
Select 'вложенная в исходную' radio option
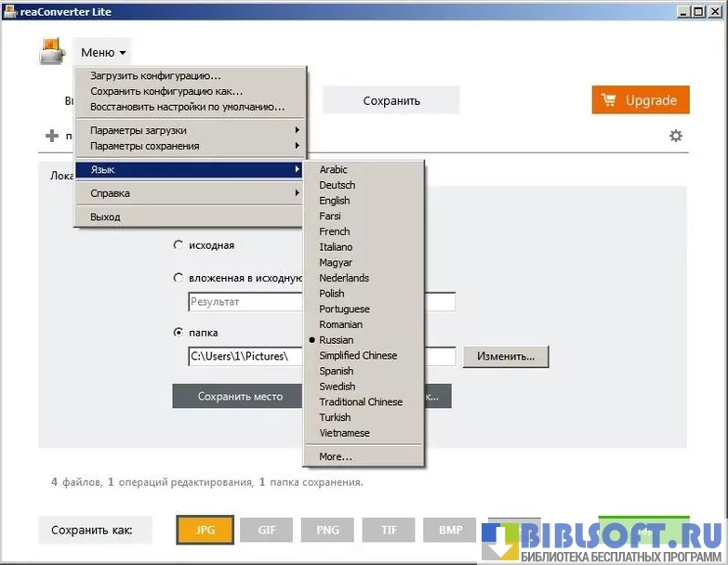pyautogui.click(x=179, y=277)
